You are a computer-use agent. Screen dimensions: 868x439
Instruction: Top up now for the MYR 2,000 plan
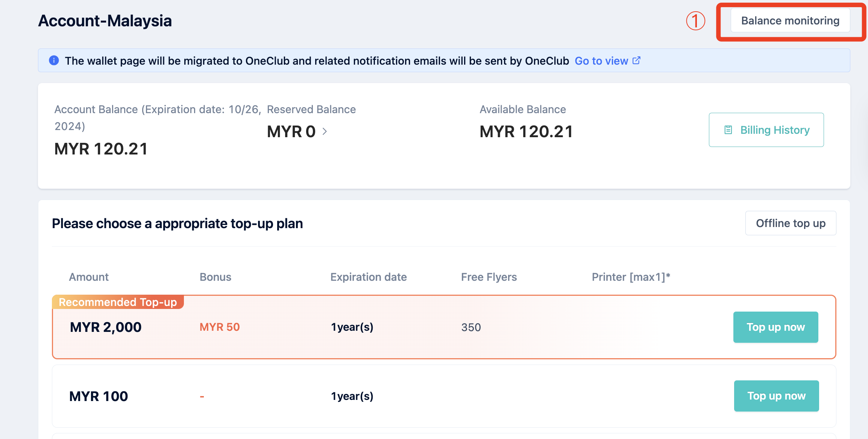point(775,327)
